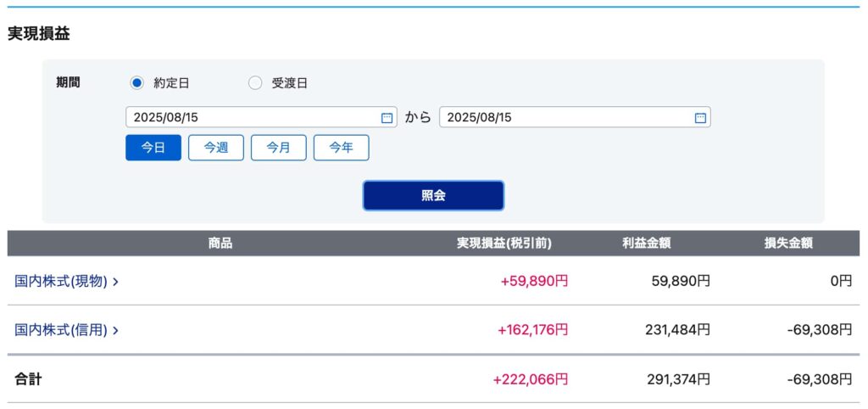Click the 商品 column header
The width and height of the screenshot is (868, 409).
click(x=220, y=244)
